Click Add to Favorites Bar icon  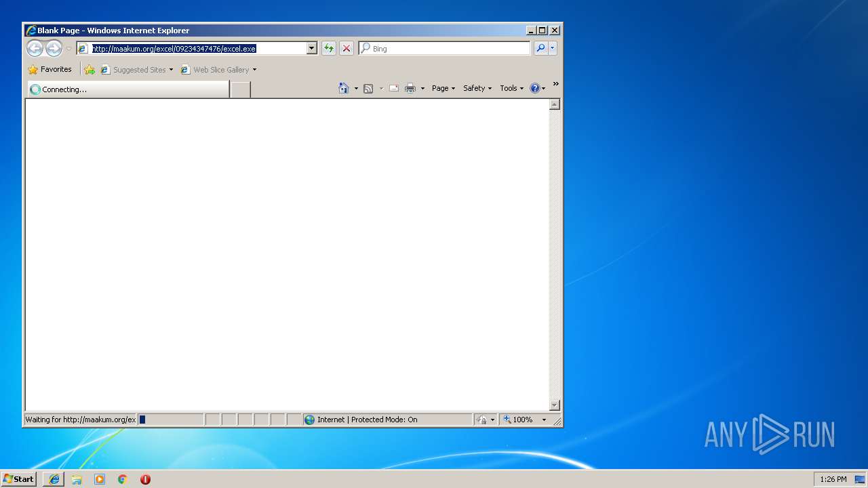(x=90, y=69)
